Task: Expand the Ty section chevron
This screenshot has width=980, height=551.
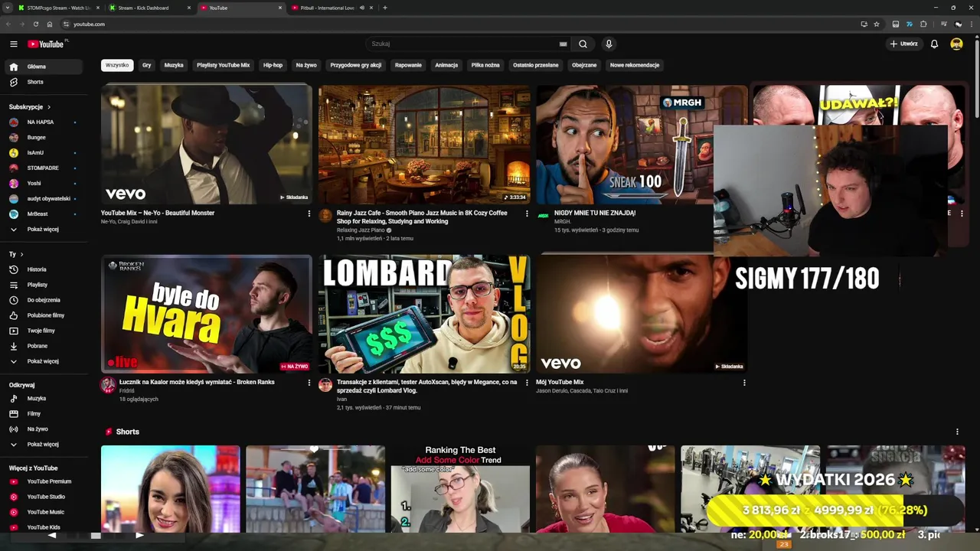Action: 21,254
